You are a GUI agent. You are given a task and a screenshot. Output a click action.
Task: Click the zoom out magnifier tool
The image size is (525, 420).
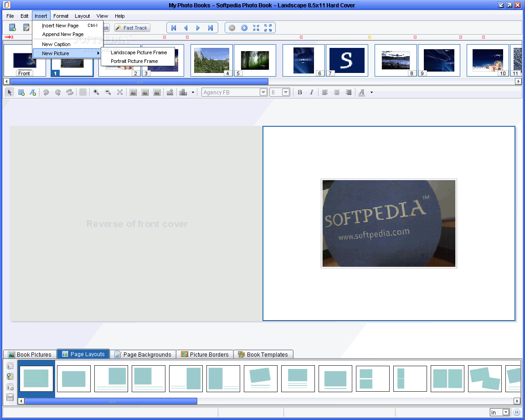(x=108, y=93)
